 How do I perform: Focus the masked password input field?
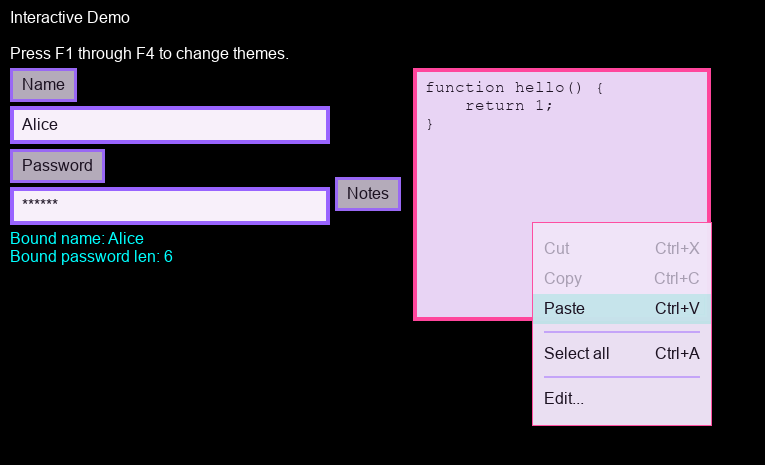click(x=169, y=205)
